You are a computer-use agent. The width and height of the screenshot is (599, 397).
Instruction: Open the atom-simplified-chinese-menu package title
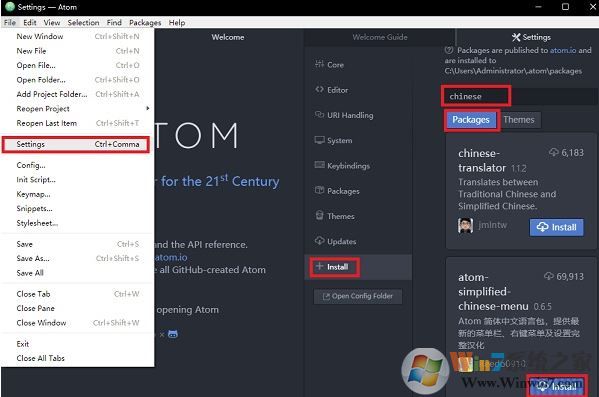point(493,292)
